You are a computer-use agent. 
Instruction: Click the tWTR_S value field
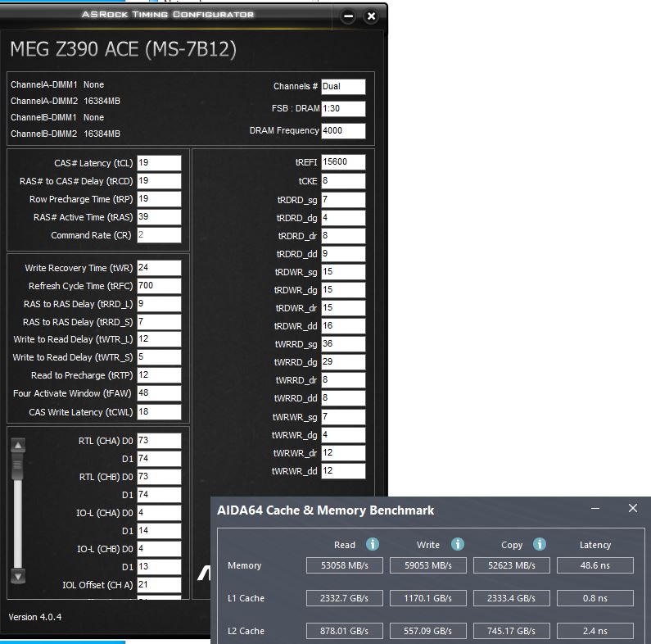tap(159, 357)
